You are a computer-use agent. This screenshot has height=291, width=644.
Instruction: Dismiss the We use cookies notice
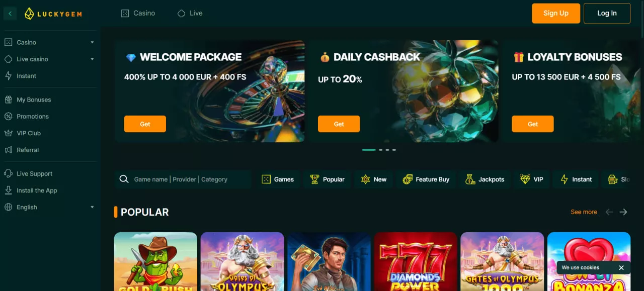[621, 268]
